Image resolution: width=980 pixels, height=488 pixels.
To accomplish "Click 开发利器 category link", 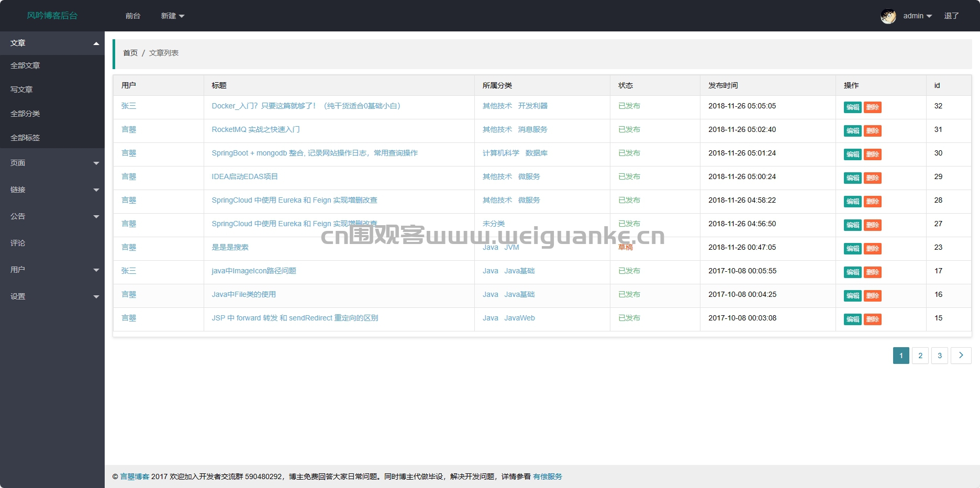I will click(x=532, y=106).
